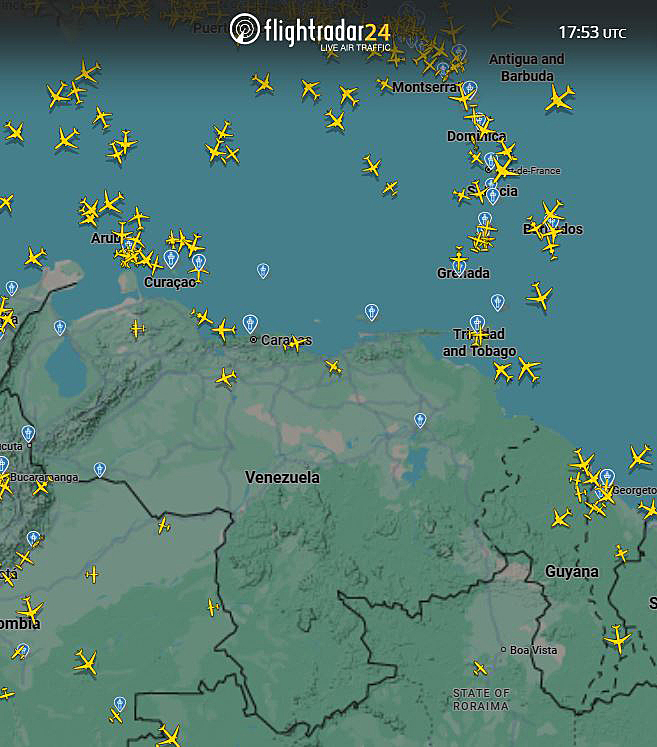This screenshot has height=747, width=657.
Task: Click the aircraft right of the Caracas label
Action: point(295,342)
